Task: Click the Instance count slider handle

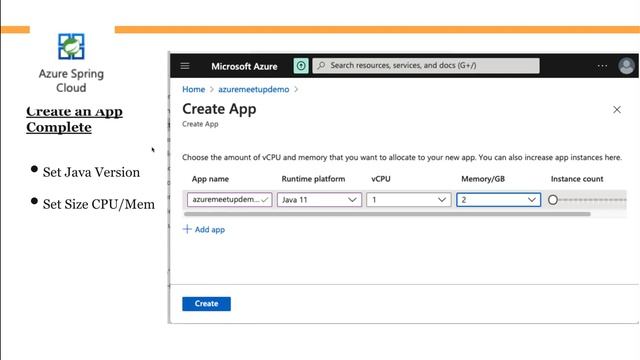Action: coord(553,200)
